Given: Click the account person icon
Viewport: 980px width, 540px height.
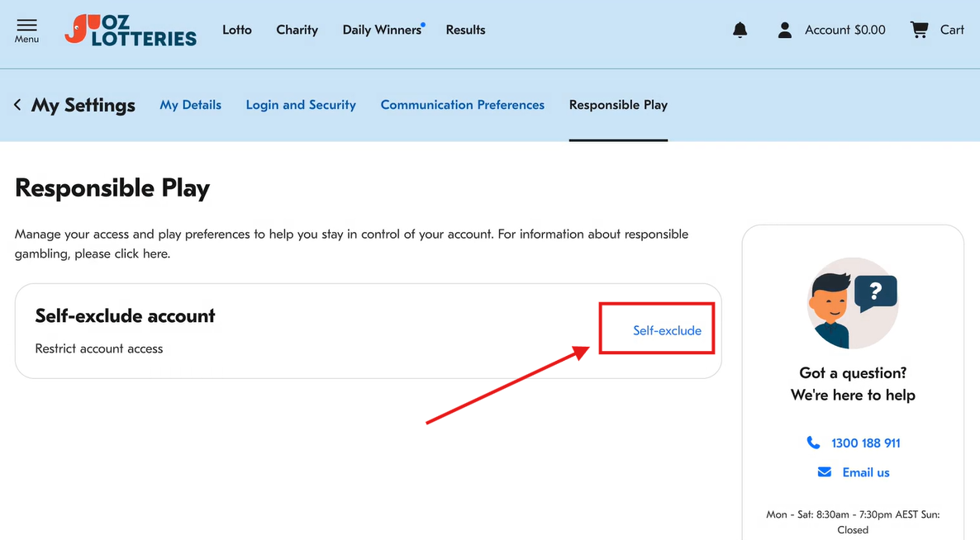Looking at the screenshot, I should tap(785, 30).
